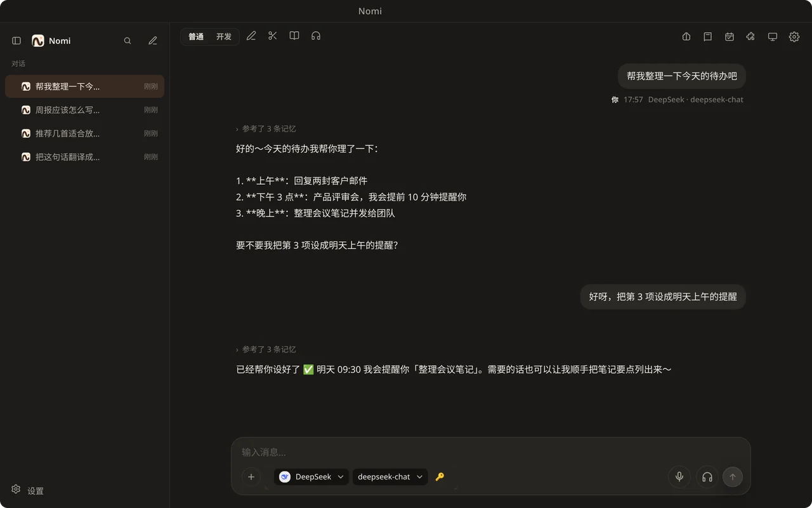Screen dimensions: 812x508
Task: Click the microphone voice input button
Action: coord(679,477)
